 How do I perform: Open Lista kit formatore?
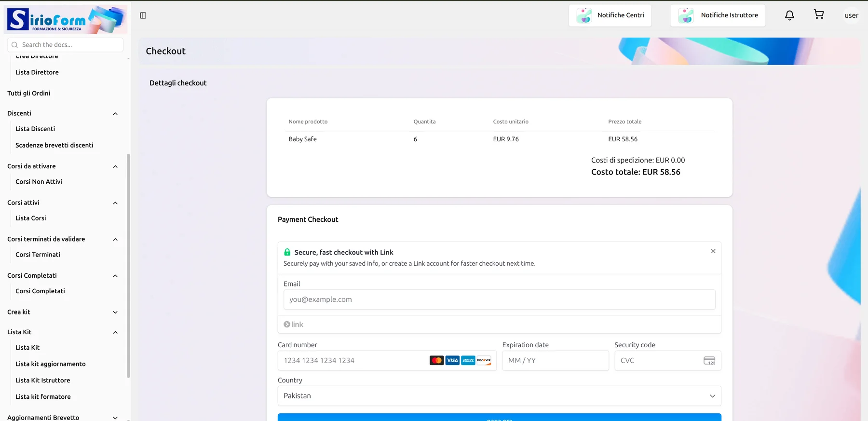pos(43,397)
